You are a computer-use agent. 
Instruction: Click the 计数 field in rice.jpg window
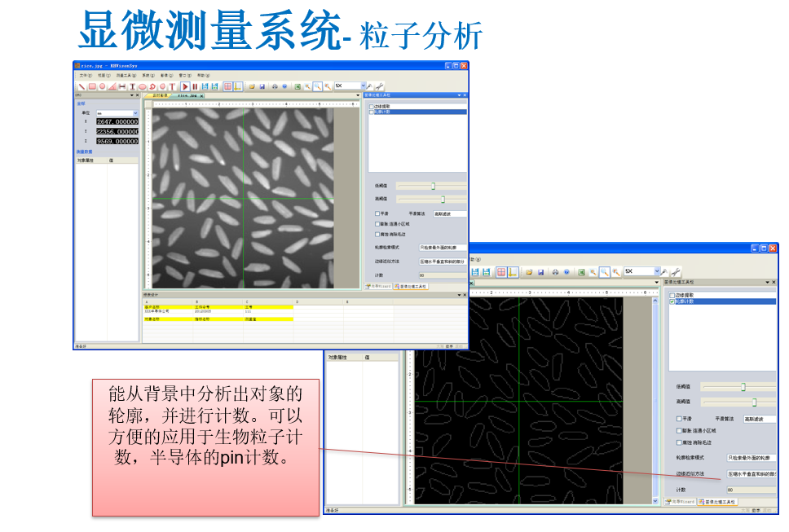pyautogui.click(x=443, y=275)
